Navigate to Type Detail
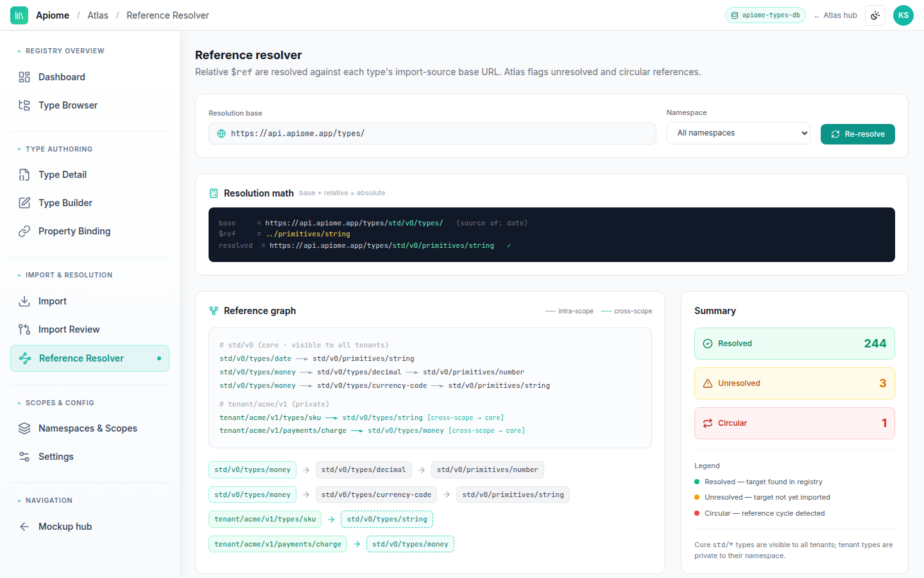 (90, 175)
